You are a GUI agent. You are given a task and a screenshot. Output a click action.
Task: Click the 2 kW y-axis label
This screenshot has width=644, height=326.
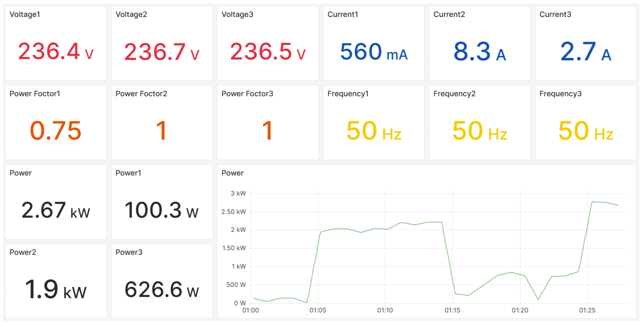[238, 230]
